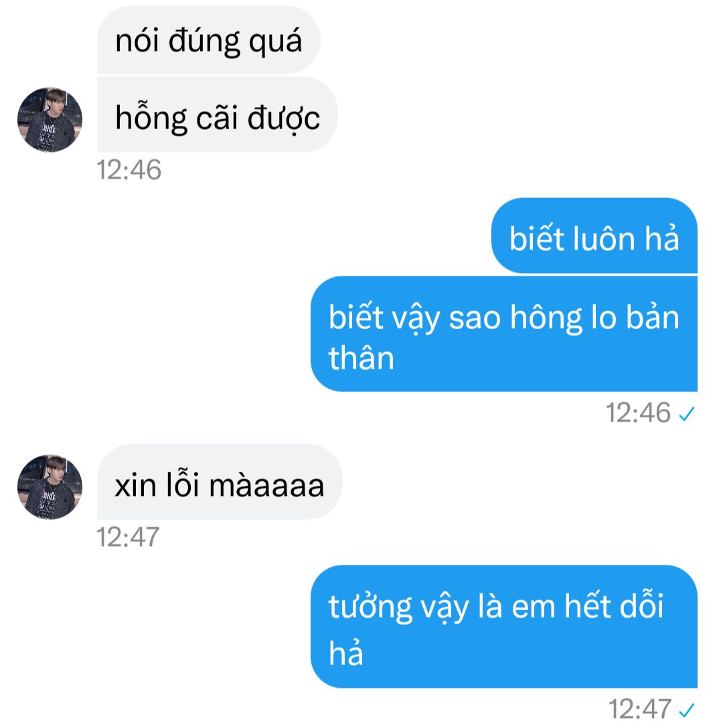This screenshot has height=728, width=723.
Task: Tap the 12:47 timestamp under 'xin lỗi màaaaa'
Action: pyautogui.click(x=128, y=537)
